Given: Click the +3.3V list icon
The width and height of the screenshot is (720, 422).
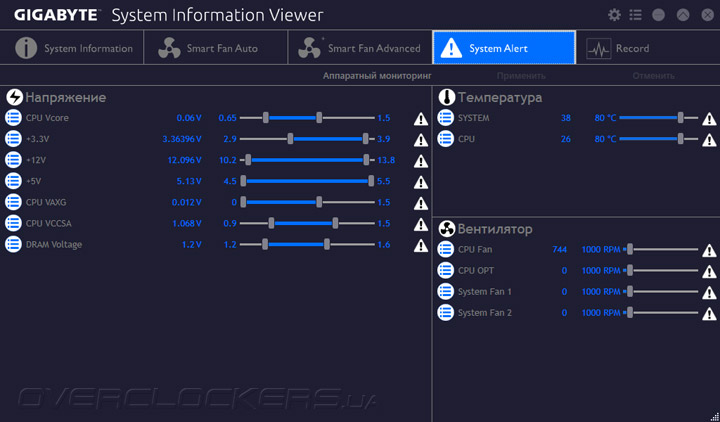Looking at the screenshot, I should tap(13, 139).
